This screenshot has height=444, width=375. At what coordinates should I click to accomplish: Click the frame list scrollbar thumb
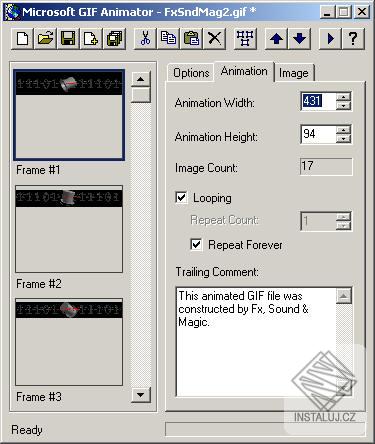[141, 95]
